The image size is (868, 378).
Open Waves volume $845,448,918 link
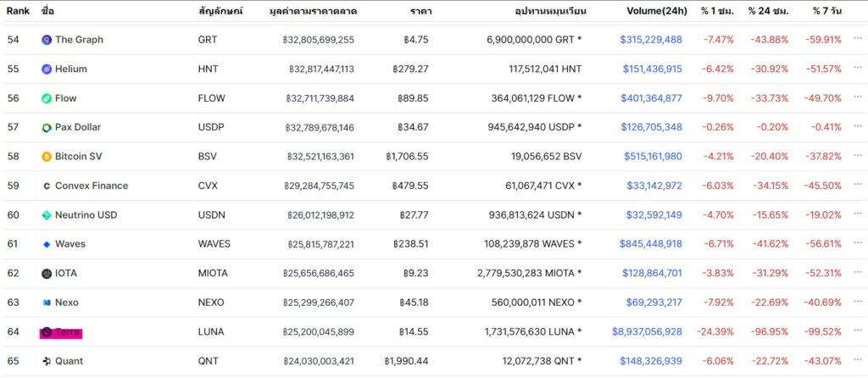pyautogui.click(x=650, y=244)
